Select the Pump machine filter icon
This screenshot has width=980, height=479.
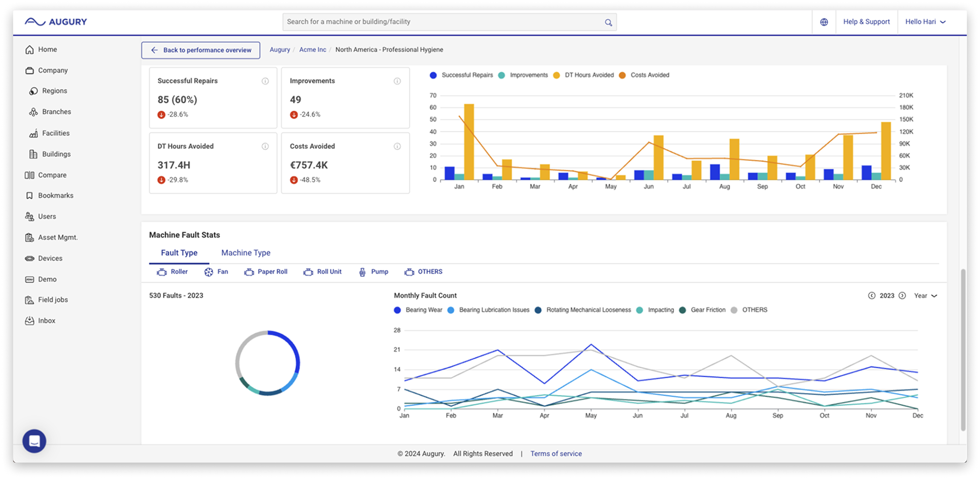[362, 272]
